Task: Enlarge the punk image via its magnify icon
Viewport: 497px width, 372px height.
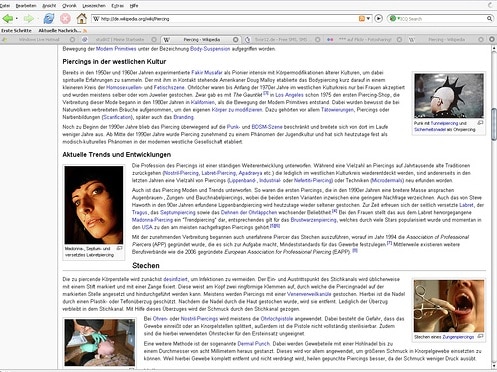Action: point(480,123)
